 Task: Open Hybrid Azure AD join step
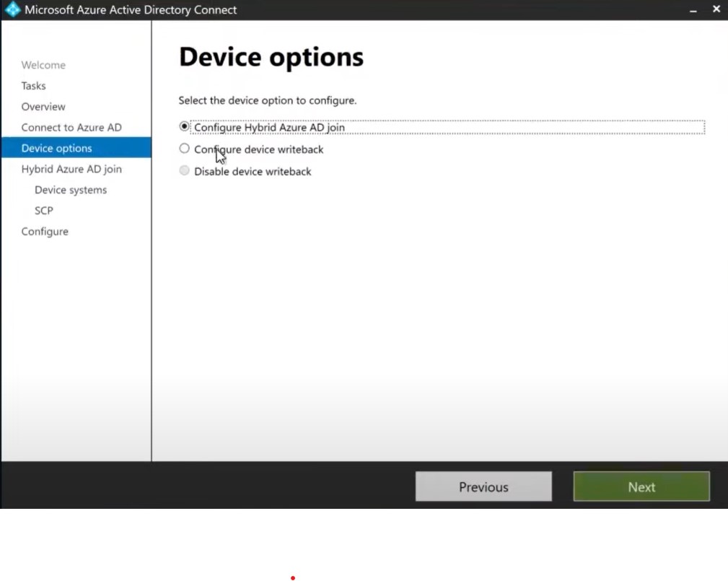click(71, 169)
